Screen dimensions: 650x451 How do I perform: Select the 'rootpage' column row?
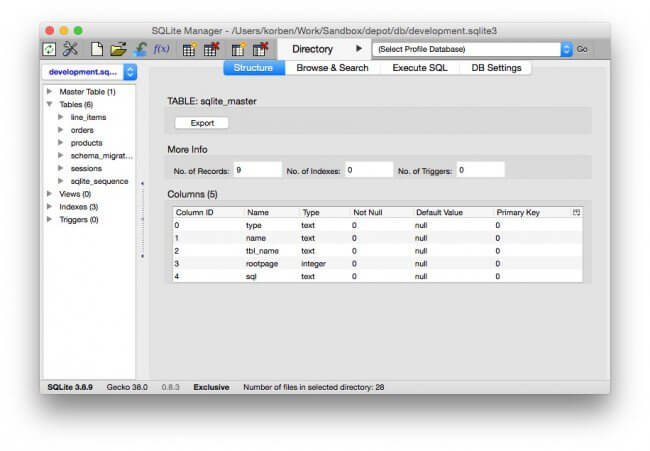coord(378,264)
